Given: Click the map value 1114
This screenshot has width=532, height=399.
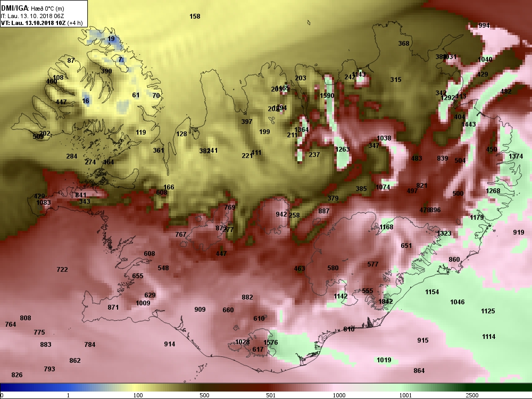Looking at the screenshot, I should click(x=488, y=337).
